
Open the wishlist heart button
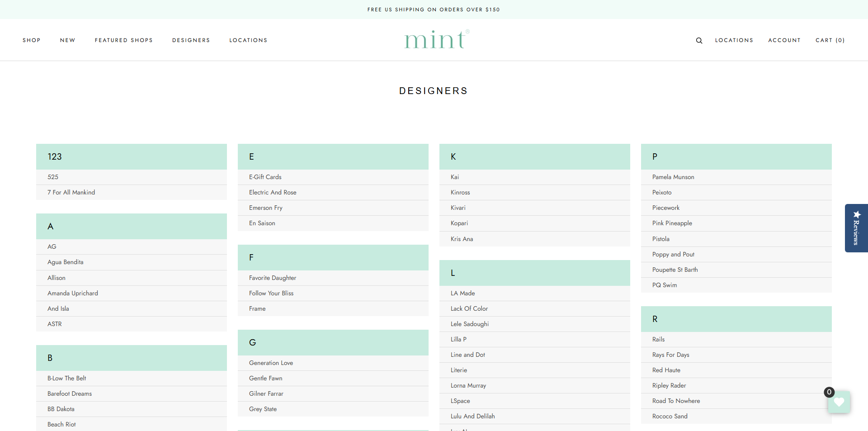[x=839, y=402]
